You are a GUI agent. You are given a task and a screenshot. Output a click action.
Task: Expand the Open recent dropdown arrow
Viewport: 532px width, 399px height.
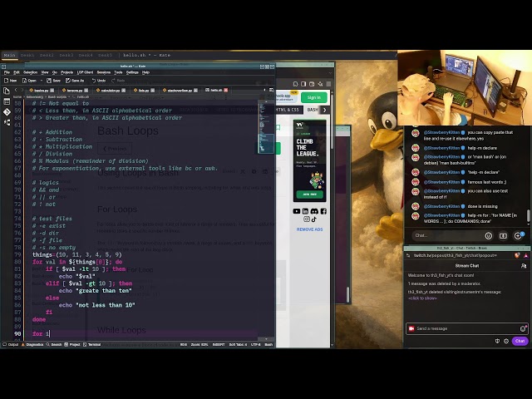coord(42,81)
